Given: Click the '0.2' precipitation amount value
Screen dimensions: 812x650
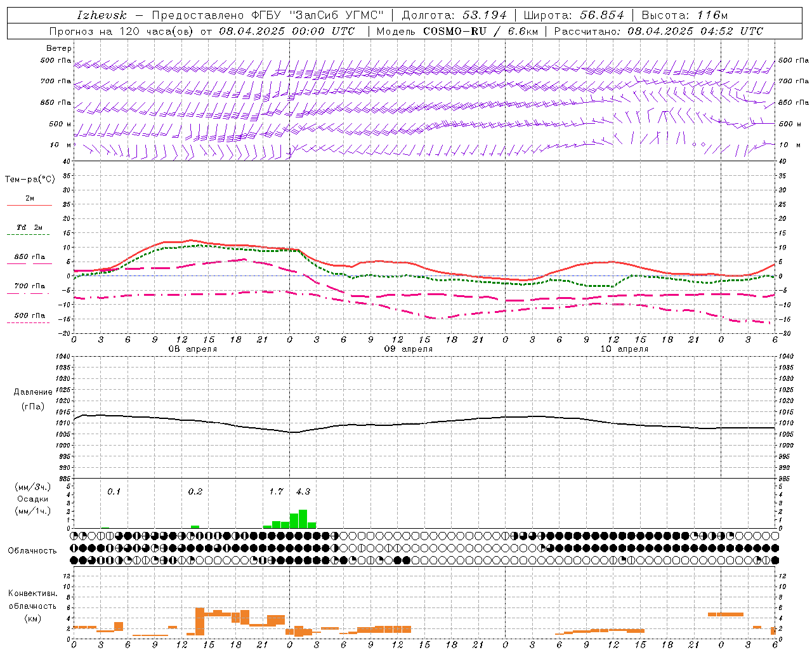Looking at the screenshot, I should (x=195, y=492).
